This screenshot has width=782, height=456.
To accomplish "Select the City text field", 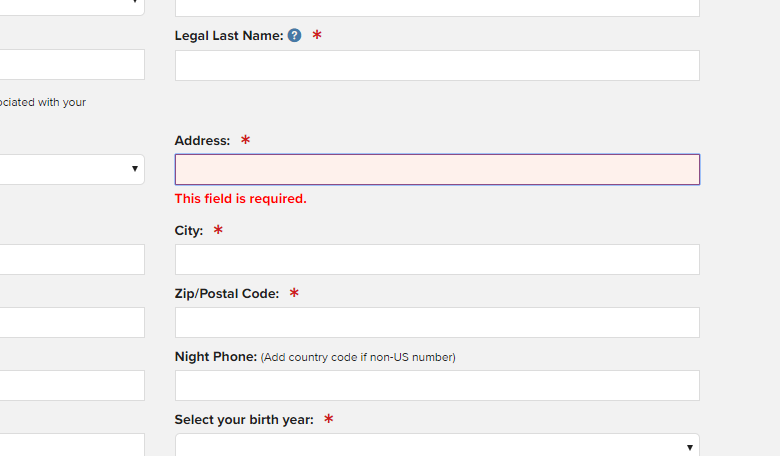I will point(437,260).
